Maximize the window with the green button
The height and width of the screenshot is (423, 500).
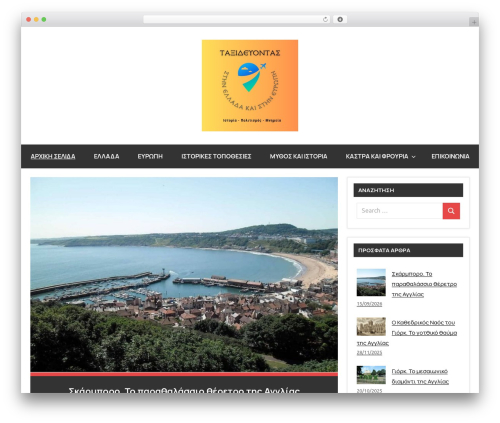coord(44,20)
